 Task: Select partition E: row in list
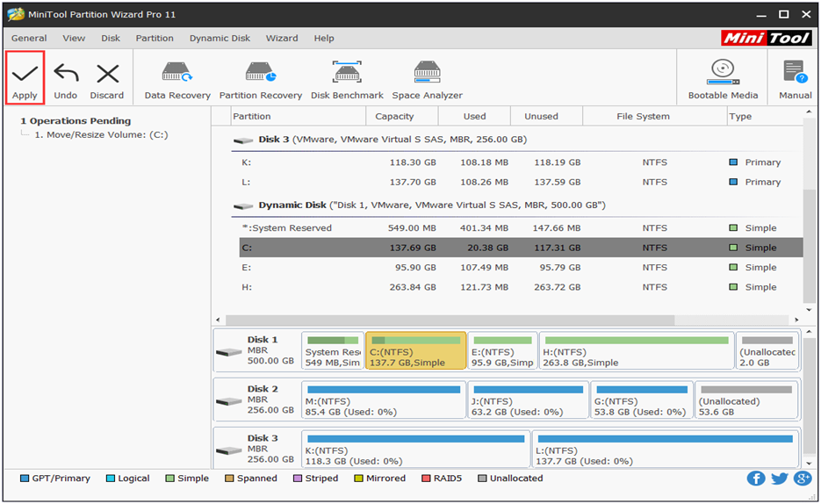click(521, 268)
